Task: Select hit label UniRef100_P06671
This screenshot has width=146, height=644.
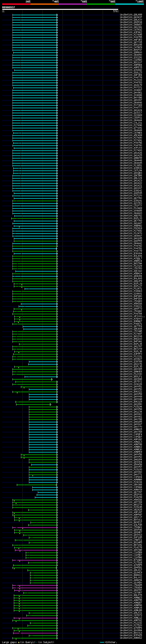Action: click(131, 324)
